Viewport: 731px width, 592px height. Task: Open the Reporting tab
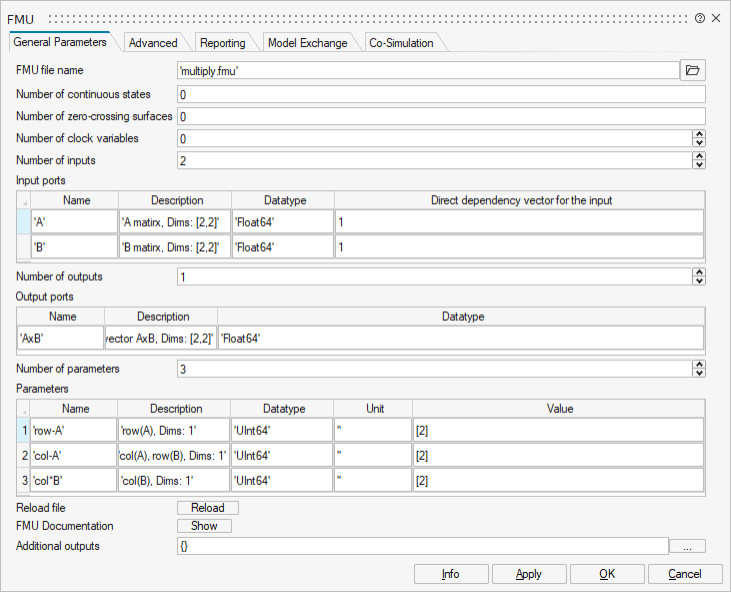pos(222,43)
